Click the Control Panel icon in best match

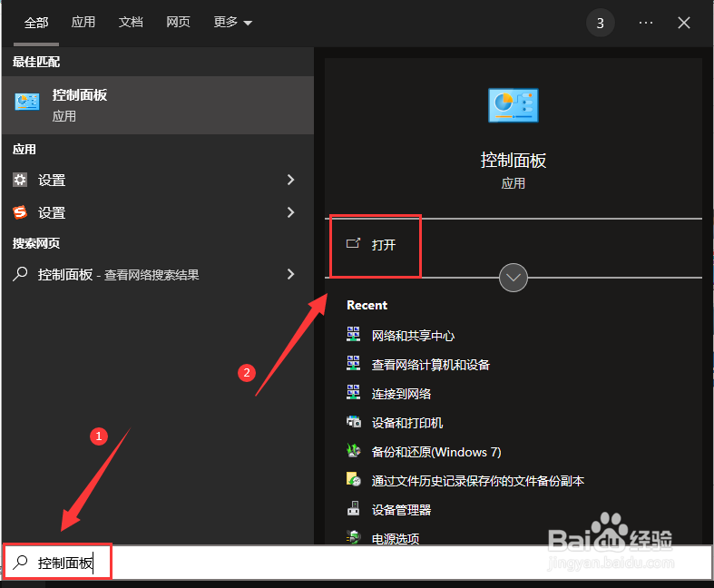coord(27,102)
